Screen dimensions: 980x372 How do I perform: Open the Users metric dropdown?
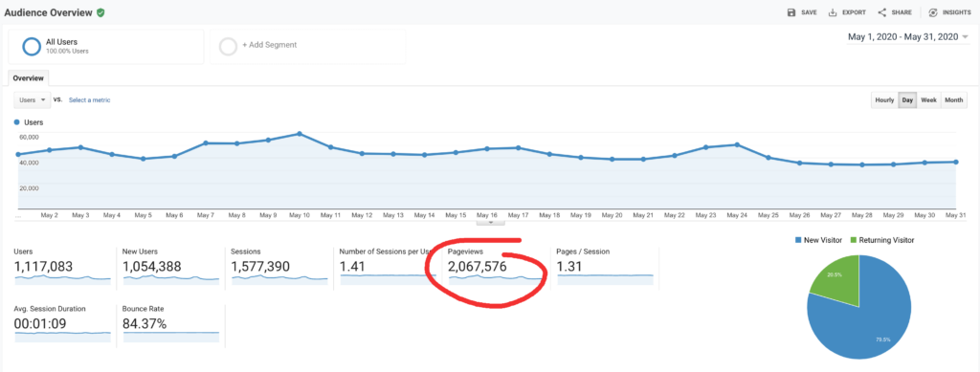click(x=33, y=99)
